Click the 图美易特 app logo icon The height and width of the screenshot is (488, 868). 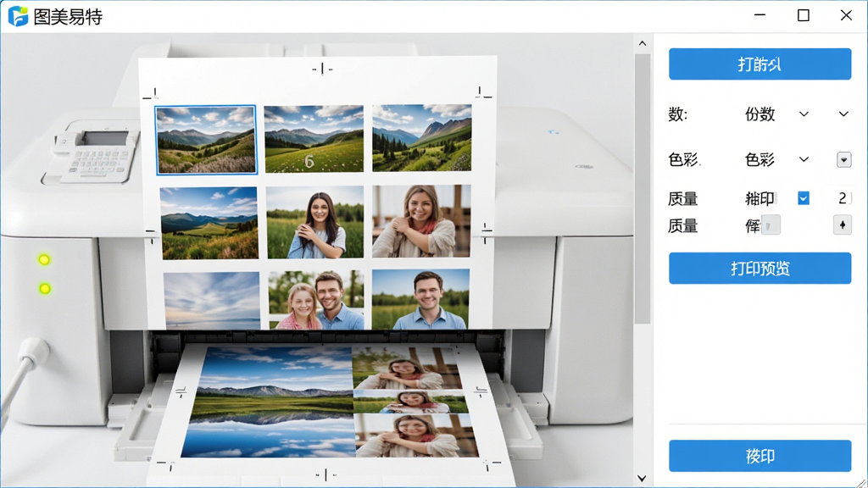click(x=18, y=16)
